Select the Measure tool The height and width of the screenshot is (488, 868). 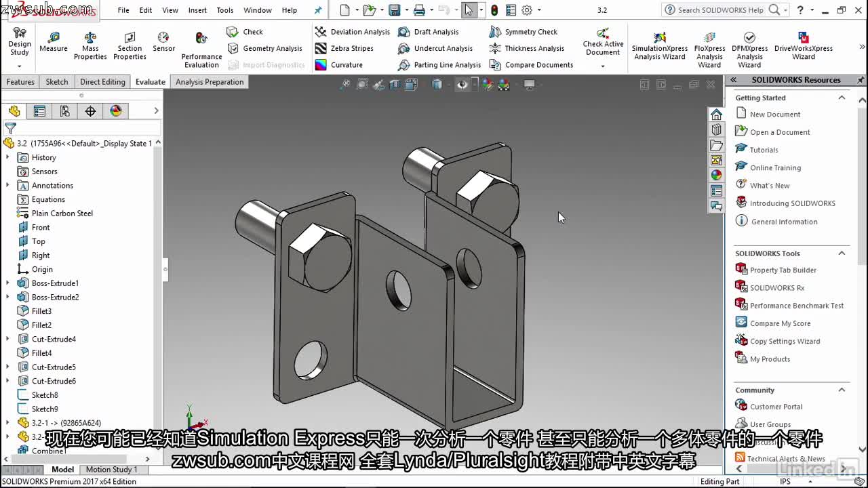point(54,41)
